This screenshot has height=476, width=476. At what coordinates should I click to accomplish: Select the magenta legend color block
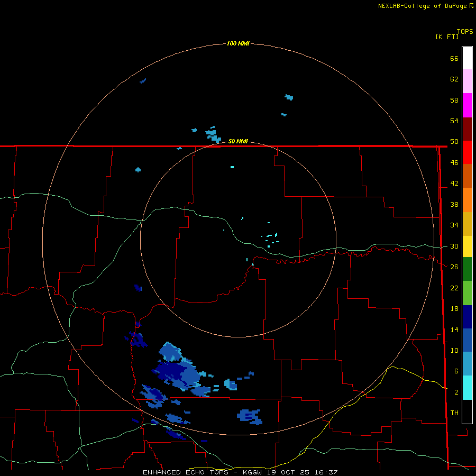click(467, 105)
